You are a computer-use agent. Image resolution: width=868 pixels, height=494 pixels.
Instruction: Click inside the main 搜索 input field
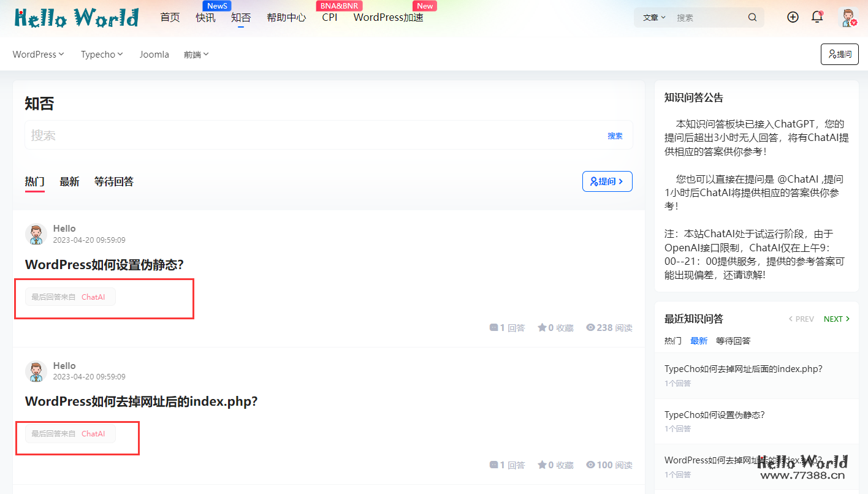pos(245,135)
